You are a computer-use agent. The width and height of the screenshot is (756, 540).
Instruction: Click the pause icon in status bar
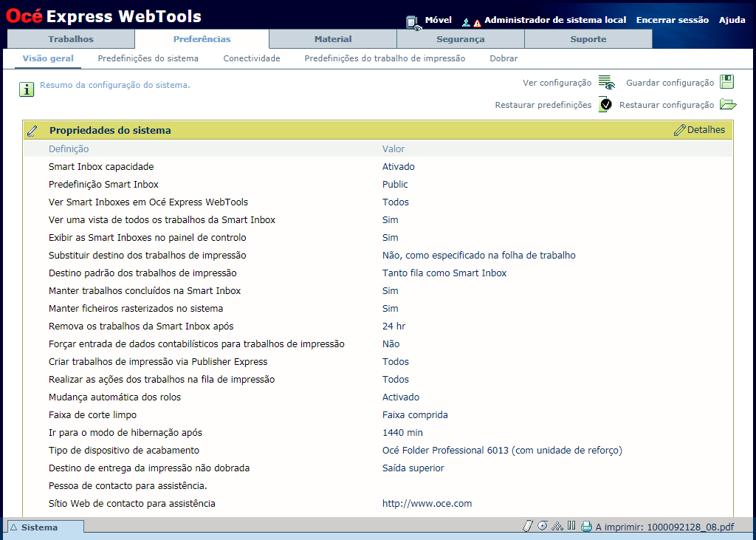tap(572, 525)
